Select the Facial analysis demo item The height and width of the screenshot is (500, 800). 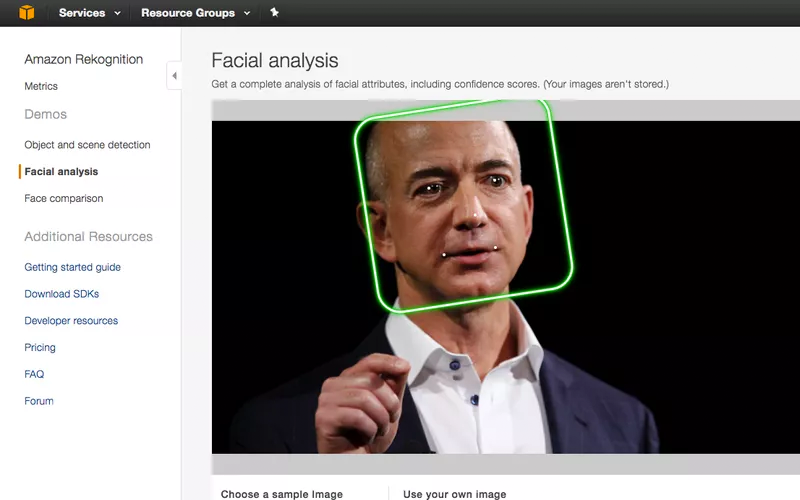click(x=61, y=171)
